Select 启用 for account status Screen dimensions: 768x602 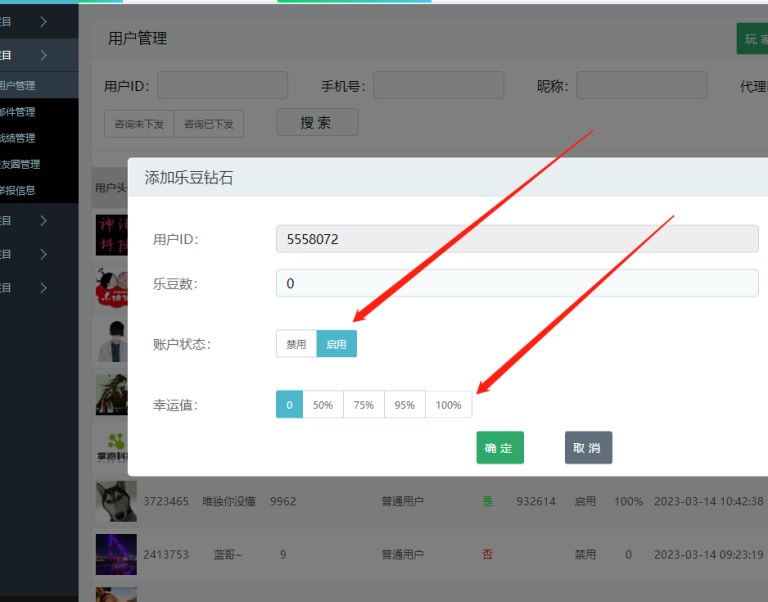tap(336, 344)
